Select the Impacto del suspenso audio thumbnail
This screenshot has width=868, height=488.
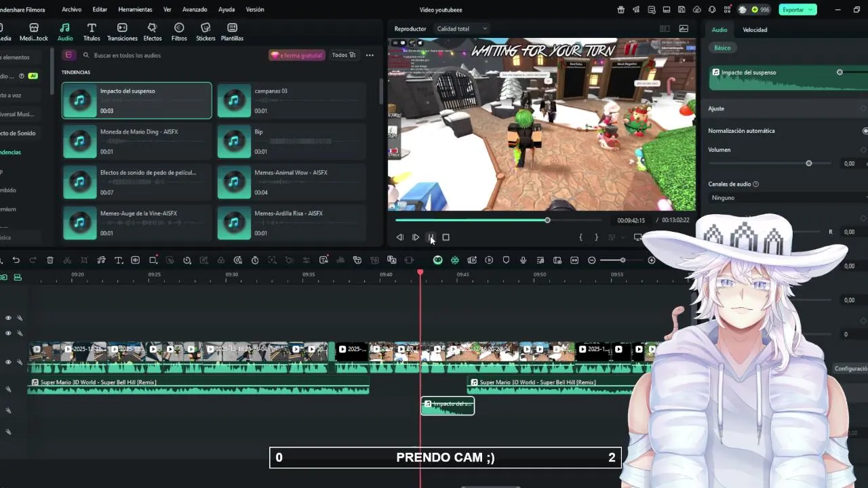(x=80, y=100)
